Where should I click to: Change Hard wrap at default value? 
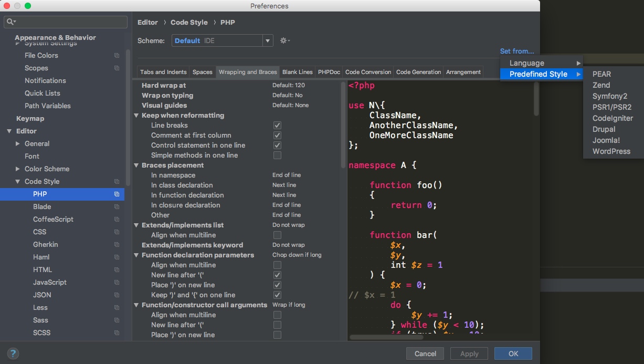click(x=289, y=85)
